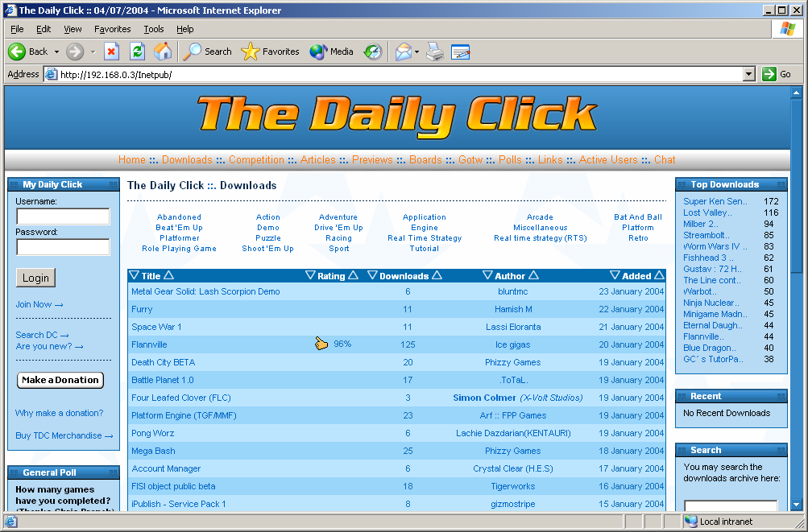The height and width of the screenshot is (532, 808).
Task: Expand the Address bar dropdown arrow
Action: coord(749,74)
